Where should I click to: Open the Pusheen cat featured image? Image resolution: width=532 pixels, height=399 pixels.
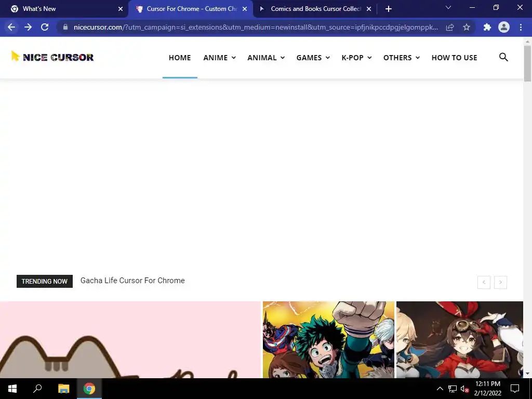pos(130,340)
